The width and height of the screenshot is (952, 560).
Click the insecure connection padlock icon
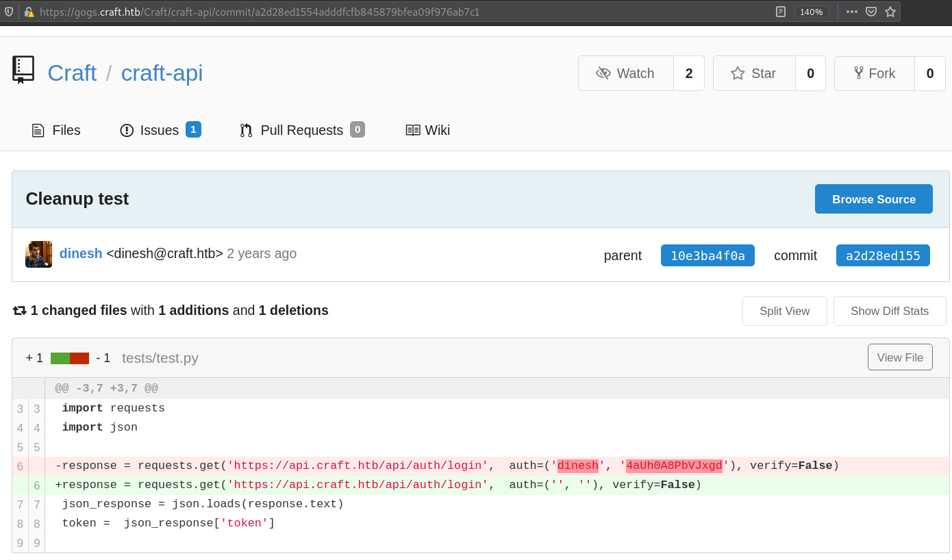tap(29, 12)
